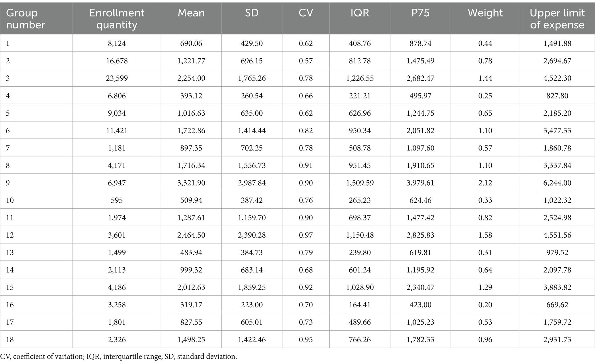Select the Weight column header
595x364 pixels.
click(x=485, y=13)
